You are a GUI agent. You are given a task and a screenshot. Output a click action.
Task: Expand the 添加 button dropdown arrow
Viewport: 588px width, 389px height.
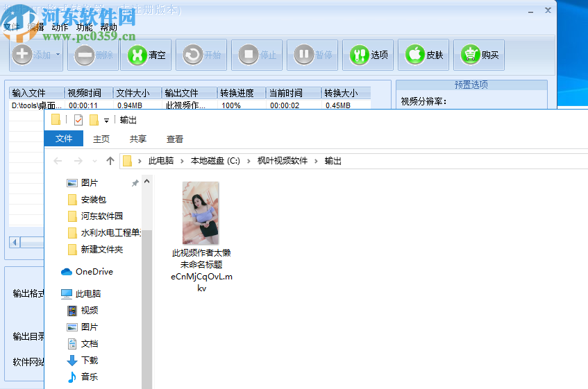[58, 55]
